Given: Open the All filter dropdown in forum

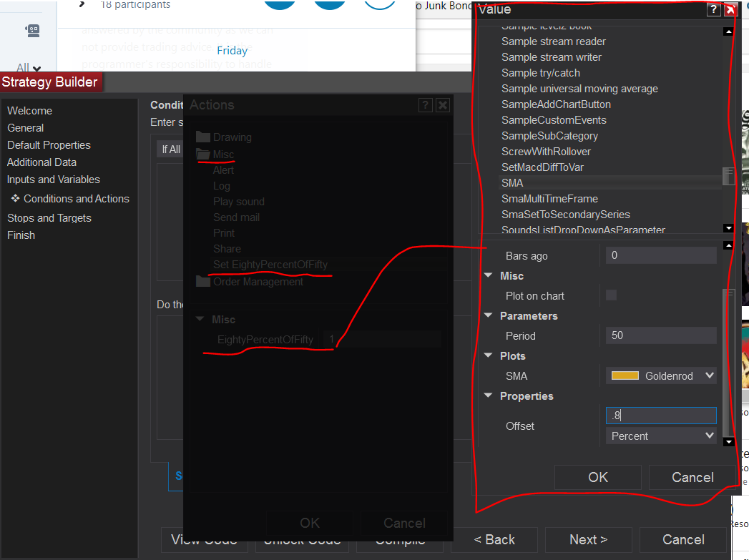Looking at the screenshot, I should point(28,68).
